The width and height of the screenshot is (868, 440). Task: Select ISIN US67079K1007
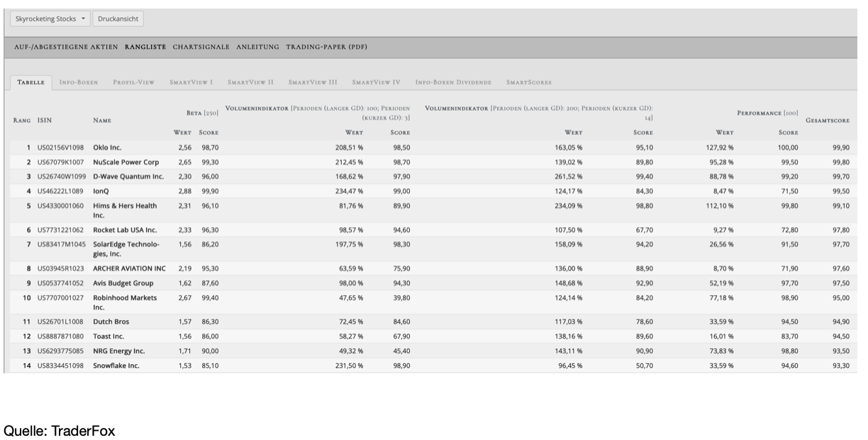[x=60, y=163]
